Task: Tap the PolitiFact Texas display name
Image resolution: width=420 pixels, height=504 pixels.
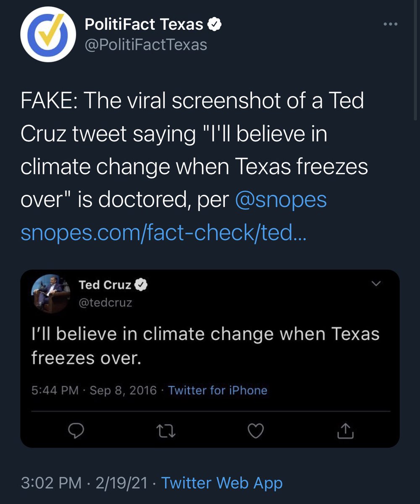Action: point(144,25)
